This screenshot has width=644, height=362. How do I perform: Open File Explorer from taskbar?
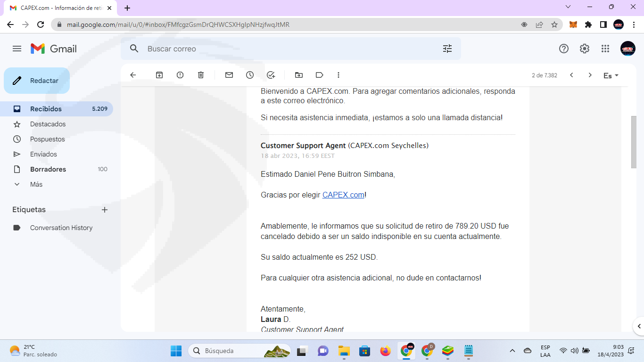pos(344,351)
